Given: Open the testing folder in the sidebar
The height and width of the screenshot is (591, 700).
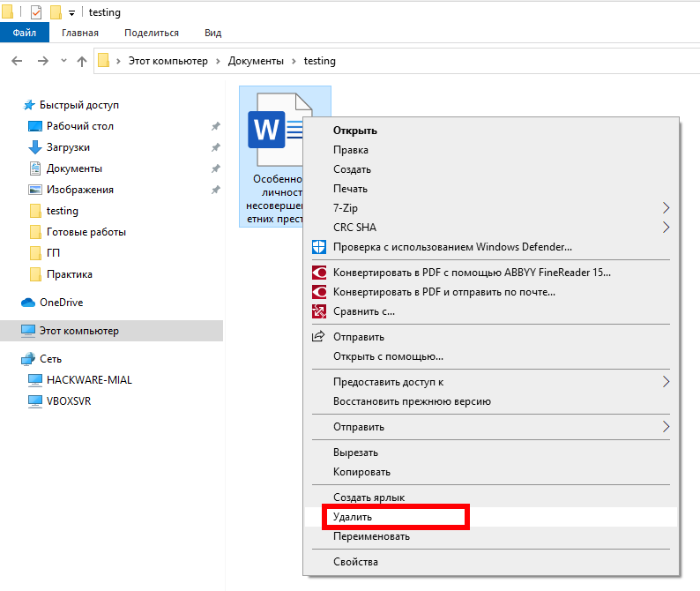Looking at the screenshot, I should coord(62,211).
